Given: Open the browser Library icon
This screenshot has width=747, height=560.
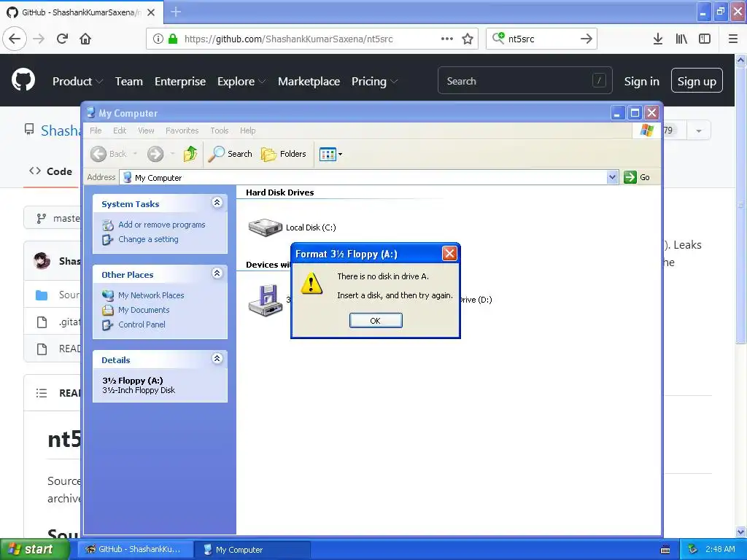Looking at the screenshot, I should pyautogui.click(x=681, y=39).
